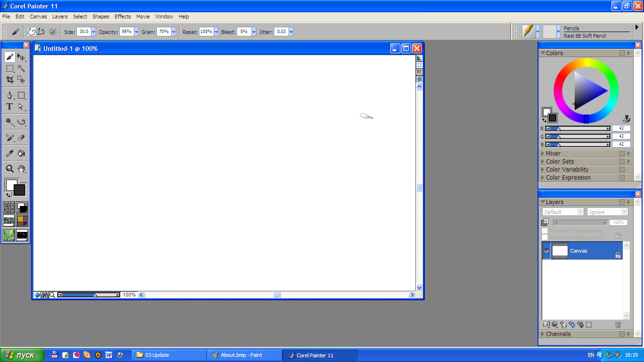This screenshot has width=644, height=362.
Task: Switch to Straight Line Strokes mode
Action: pyautogui.click(x=41, y=32)
